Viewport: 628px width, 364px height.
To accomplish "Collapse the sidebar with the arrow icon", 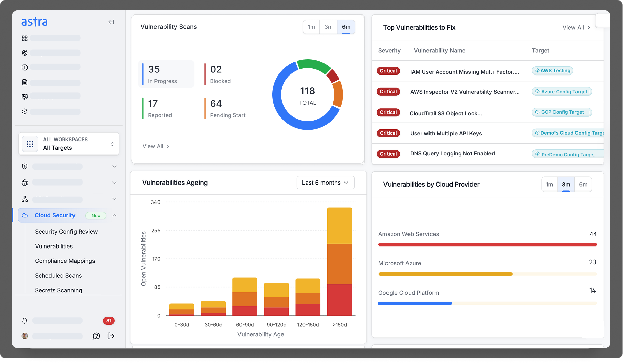I will [111, 22].
